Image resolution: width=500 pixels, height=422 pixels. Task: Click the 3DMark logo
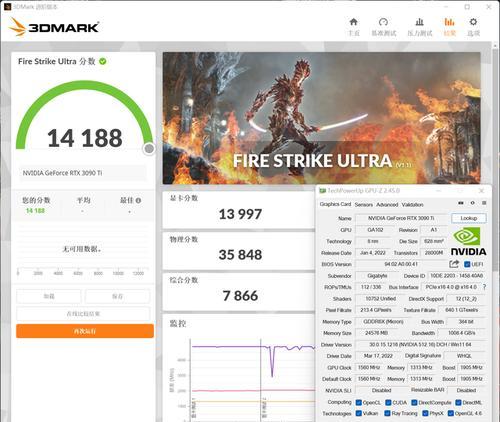tap(54, 27)
